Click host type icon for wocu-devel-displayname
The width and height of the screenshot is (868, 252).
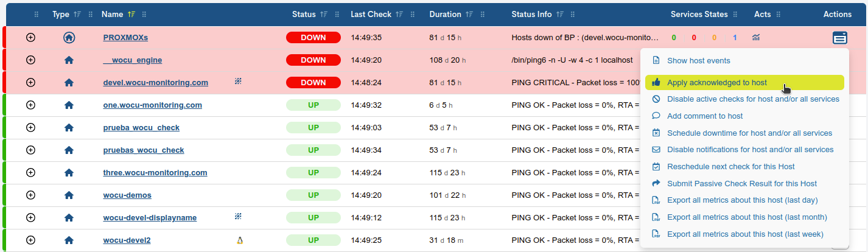click(x=69, y=218)
